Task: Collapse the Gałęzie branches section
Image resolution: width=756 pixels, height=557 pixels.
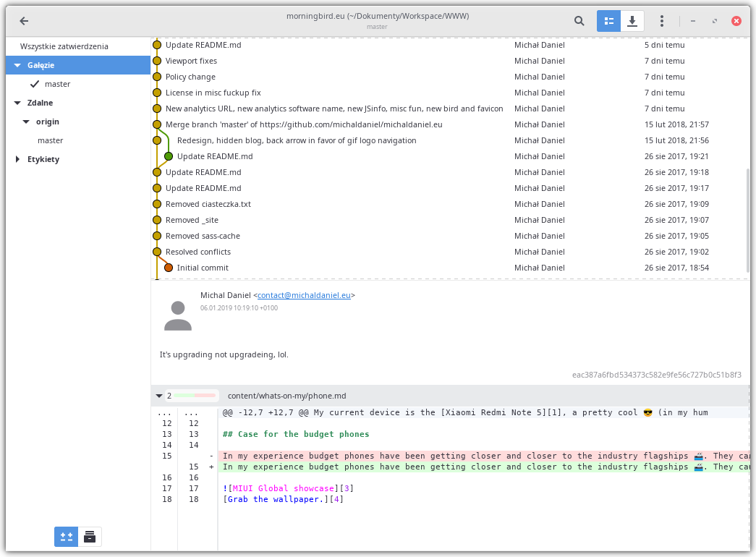Action: 17,65
